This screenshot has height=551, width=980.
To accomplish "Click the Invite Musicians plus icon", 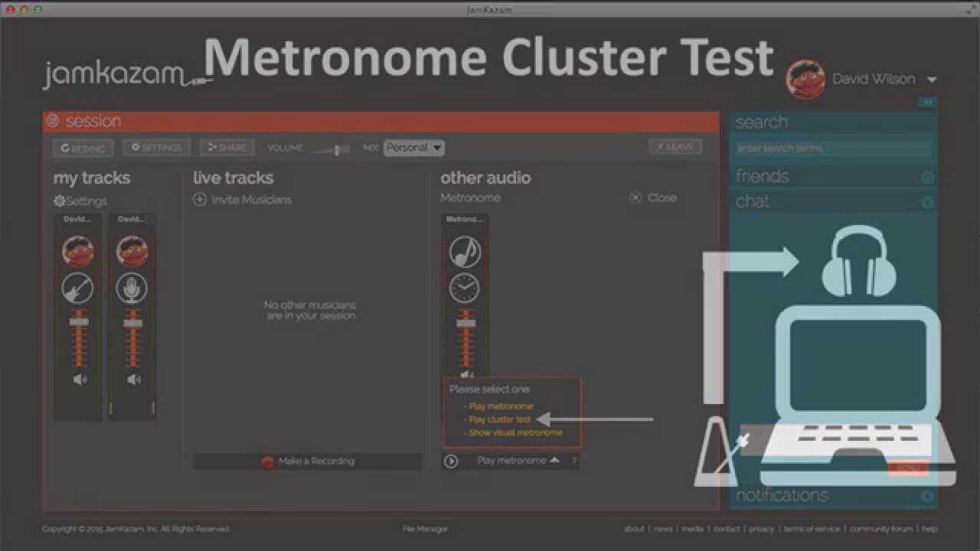I will (x=200, y=200).
